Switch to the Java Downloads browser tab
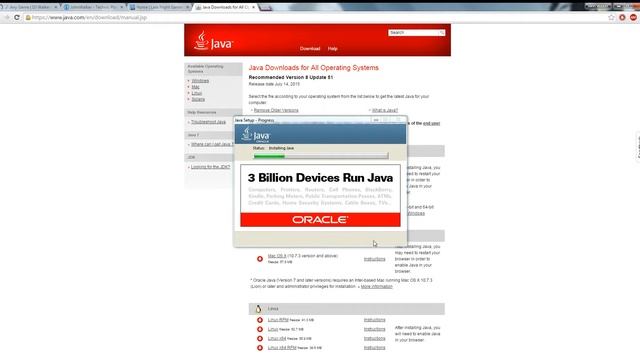 (x=225, y=7)
